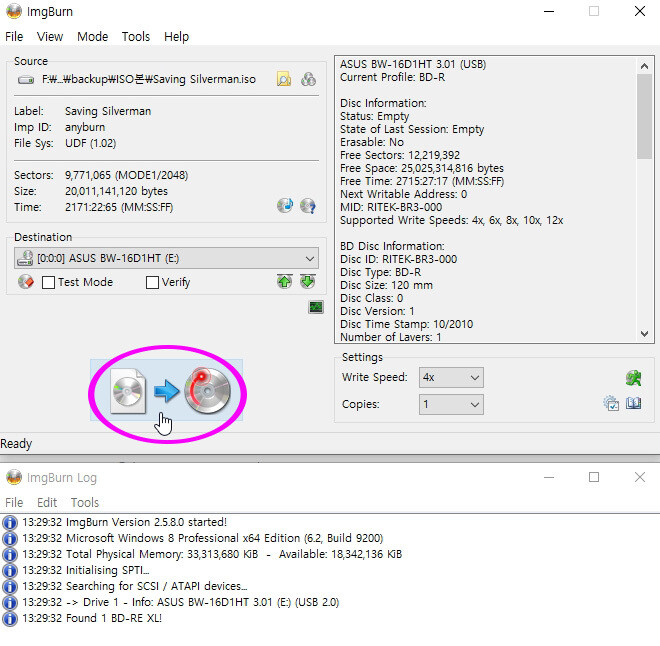
Task: Minimize the main ImgBurn window
Action: (549, 11)
